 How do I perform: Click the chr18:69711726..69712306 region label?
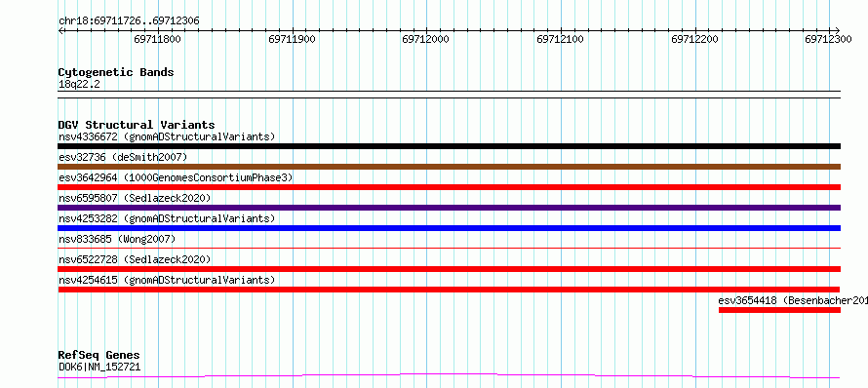point(129,21)
